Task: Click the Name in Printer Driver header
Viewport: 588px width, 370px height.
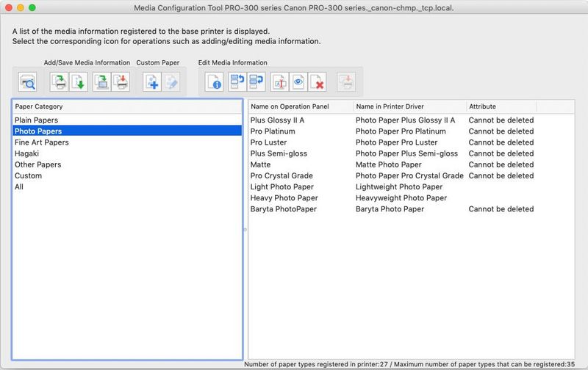Action: tap(410, 106)
